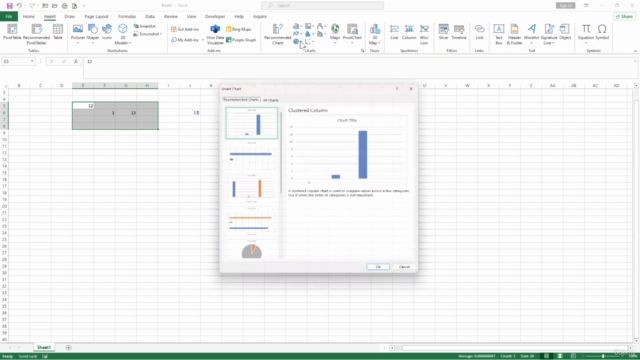Insert 3D Models from ribbon
The height and width of the screenshot is (360, 640).
pos(122,34)
